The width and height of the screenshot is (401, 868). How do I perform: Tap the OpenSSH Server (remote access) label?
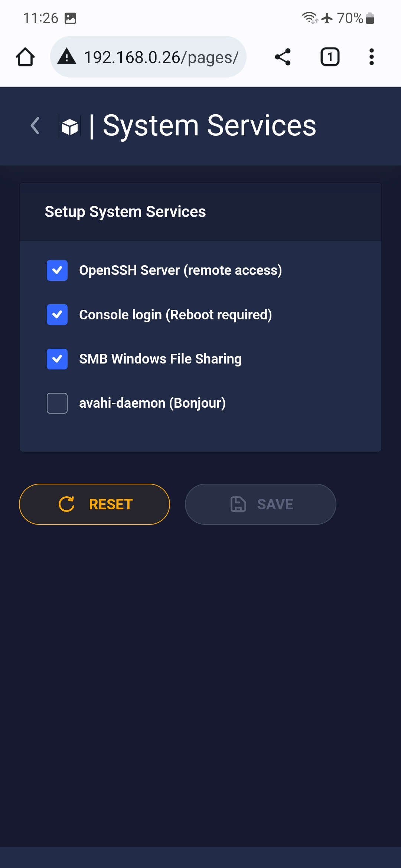[x=180, y=270]
